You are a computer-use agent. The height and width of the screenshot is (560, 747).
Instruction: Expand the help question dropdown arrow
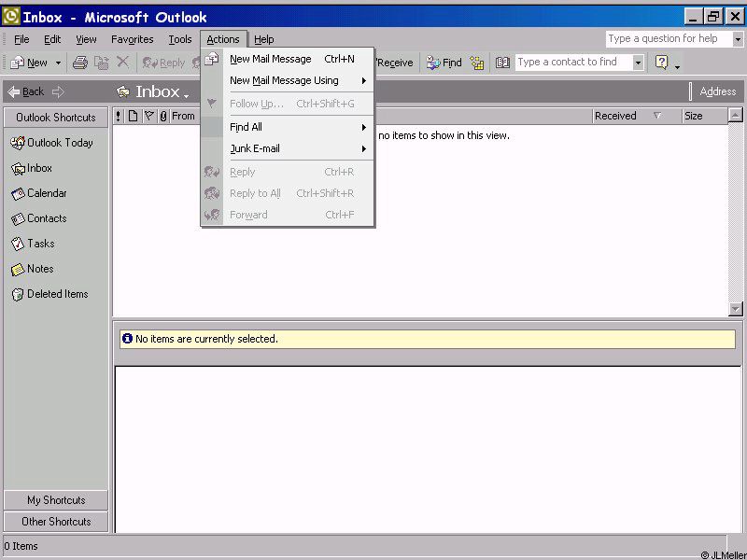tap(738, 39)
